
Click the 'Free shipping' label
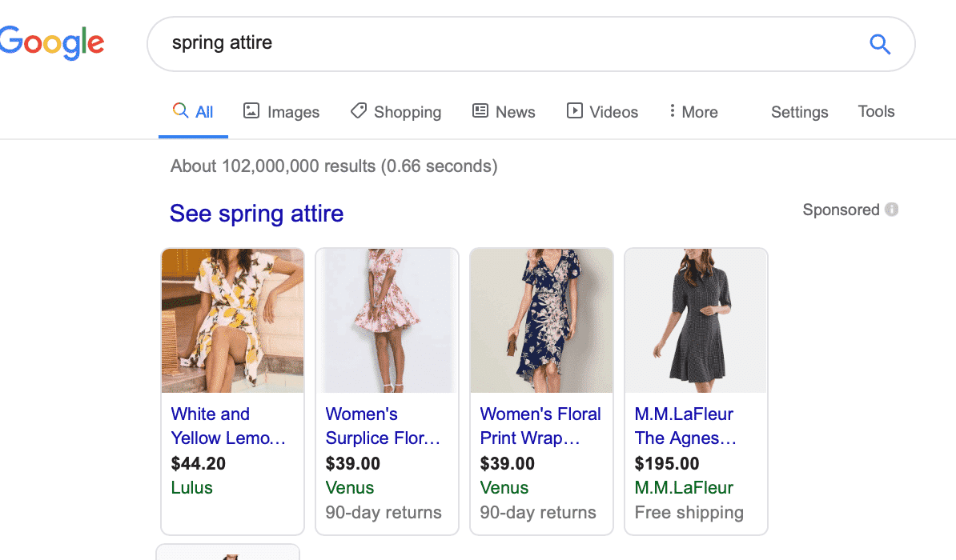click(x=689, y=513)
